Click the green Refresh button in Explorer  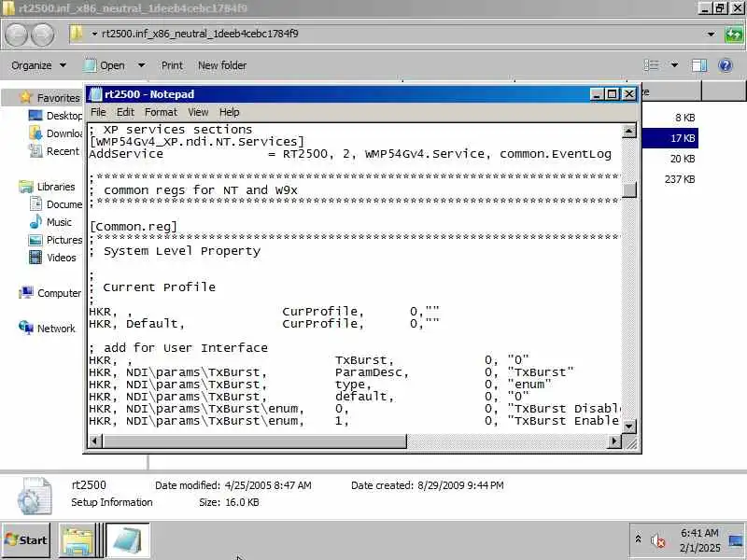pyautogui.click(x=734, y=35)
